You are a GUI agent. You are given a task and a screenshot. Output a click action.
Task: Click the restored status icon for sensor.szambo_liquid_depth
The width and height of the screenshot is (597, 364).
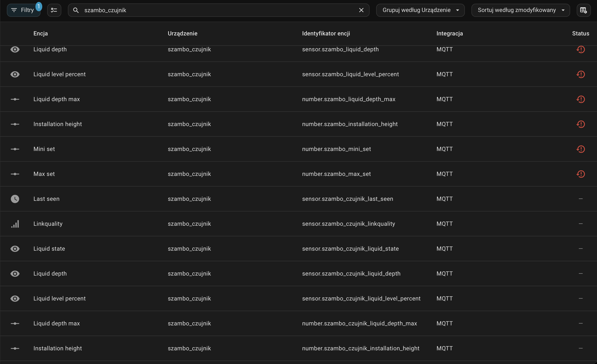580,49
